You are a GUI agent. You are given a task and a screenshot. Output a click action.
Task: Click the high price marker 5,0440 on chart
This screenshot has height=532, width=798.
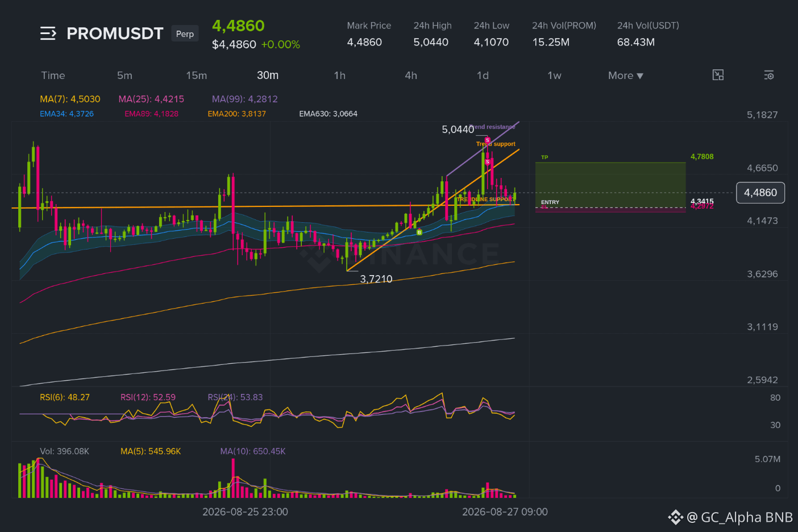pyautogui.click(x=458, y=130)
